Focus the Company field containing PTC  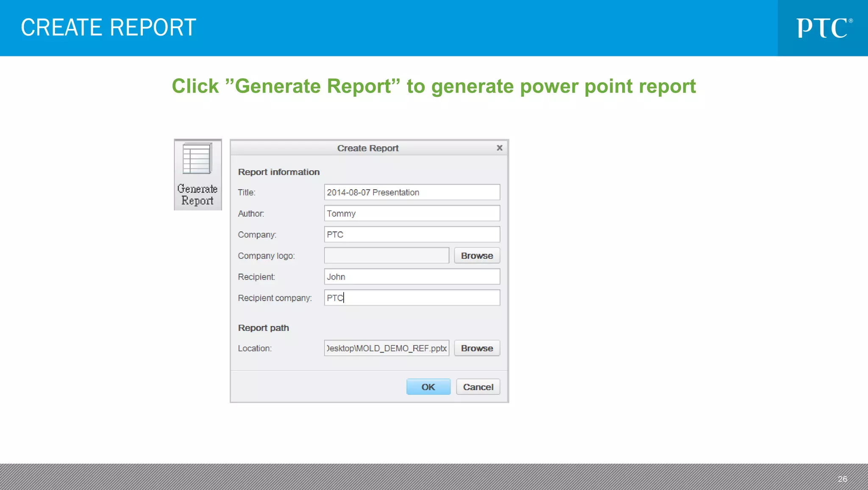pyautogui.click(x=412, y=234)
